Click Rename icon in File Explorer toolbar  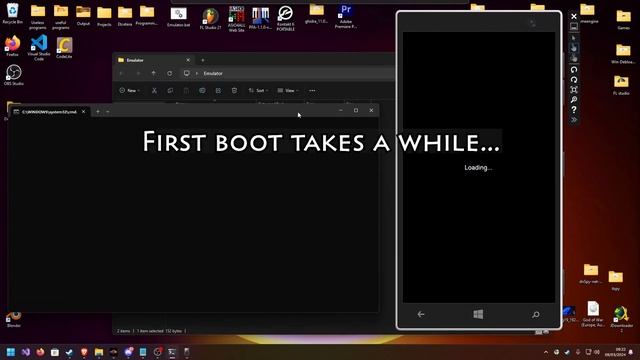coord(202,90)
